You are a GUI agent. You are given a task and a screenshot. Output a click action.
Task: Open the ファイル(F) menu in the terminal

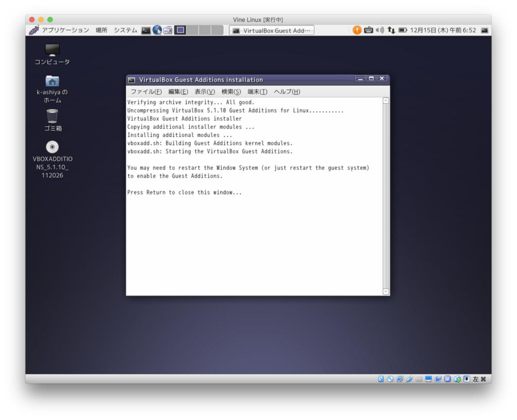click(x=146, y=92)
